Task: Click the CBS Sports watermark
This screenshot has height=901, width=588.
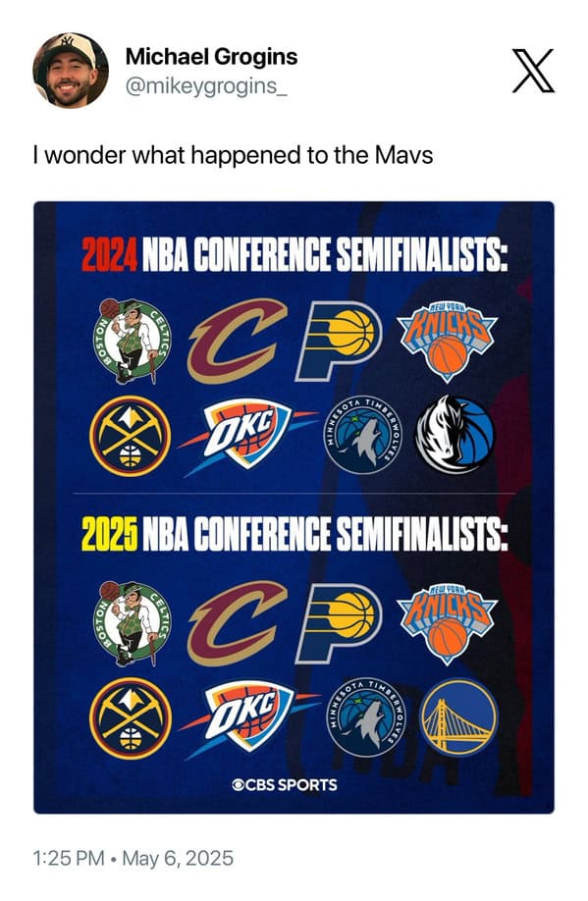Action: click(284, 784)
